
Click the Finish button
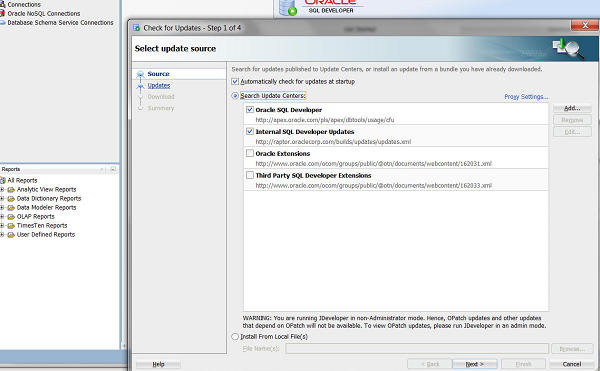(523, 364)
